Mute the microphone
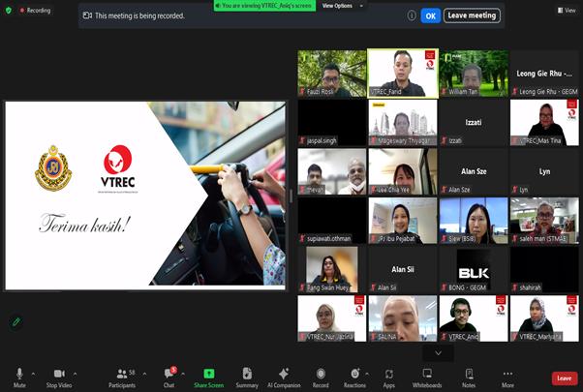The height and width of the screenshot is (392, 583). (x=19, y=376)
